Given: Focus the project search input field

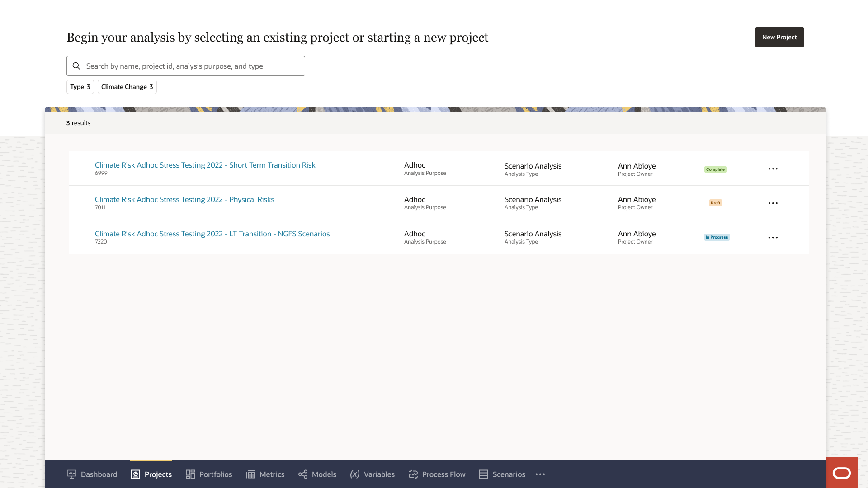Looking at the screenshot, I should click(186, 66).
